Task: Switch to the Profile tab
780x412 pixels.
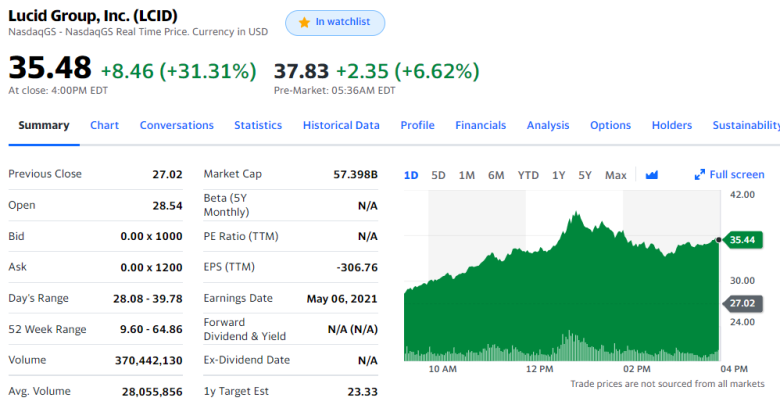Action: pyautogui.click(x=417, y=125)
